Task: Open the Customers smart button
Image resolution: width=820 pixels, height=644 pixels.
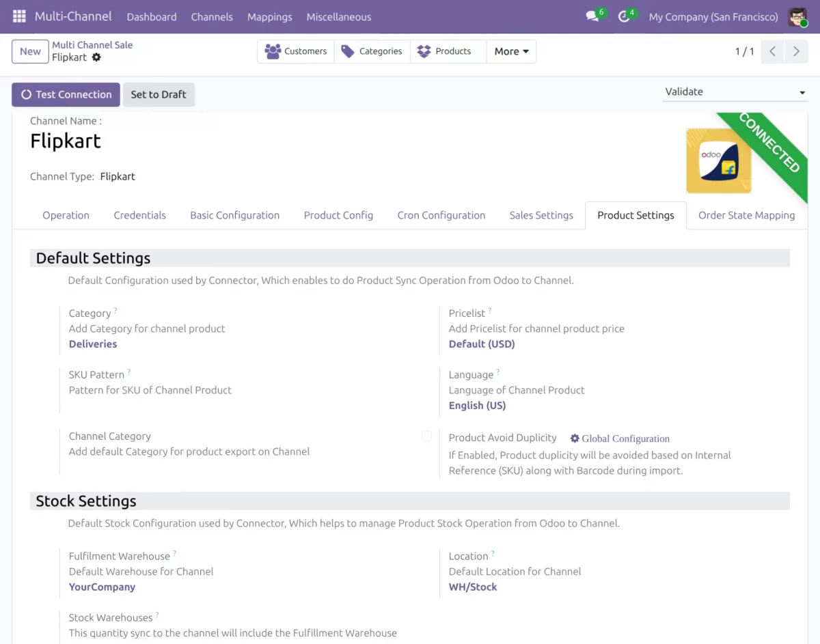Action: 296,51
